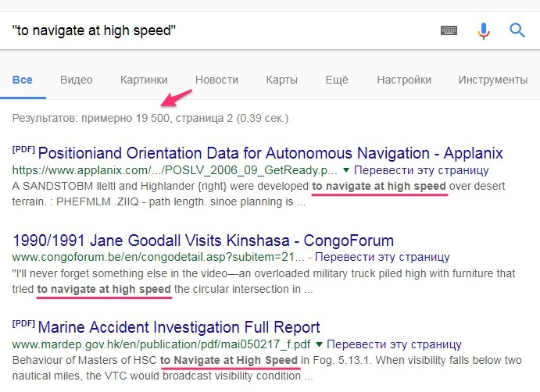
Task: Open the Новости tab
Action: click(216, 80)
